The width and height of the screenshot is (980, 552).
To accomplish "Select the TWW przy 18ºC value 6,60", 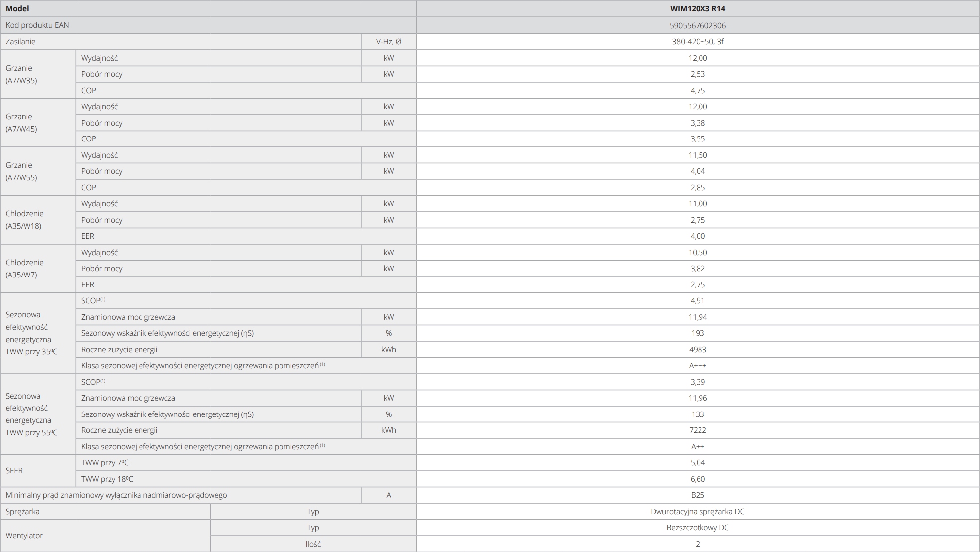I will coord(697,479).
